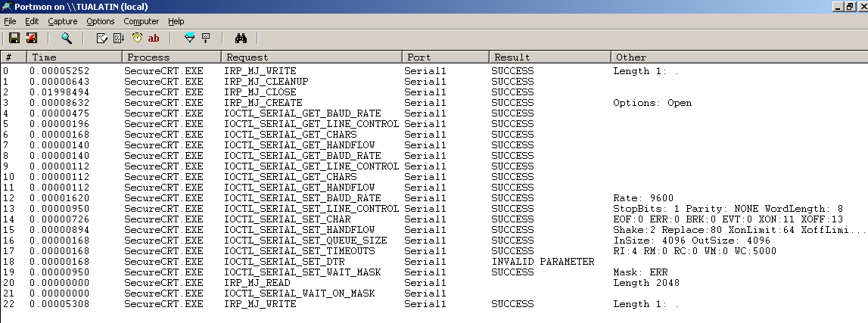Open the Filter funnel icon
This screenshot has height=323, width=868.
[190, 38]
